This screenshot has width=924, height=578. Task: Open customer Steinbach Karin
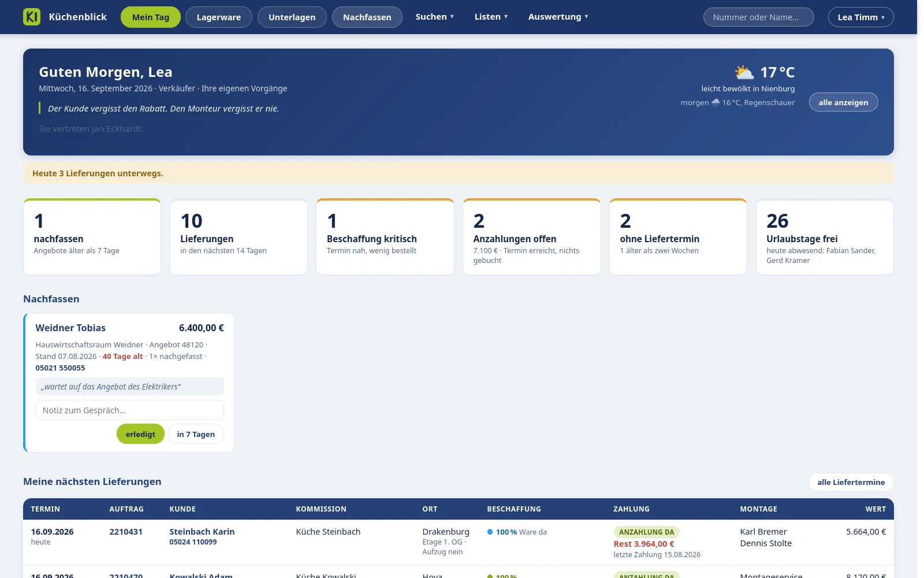202,532
